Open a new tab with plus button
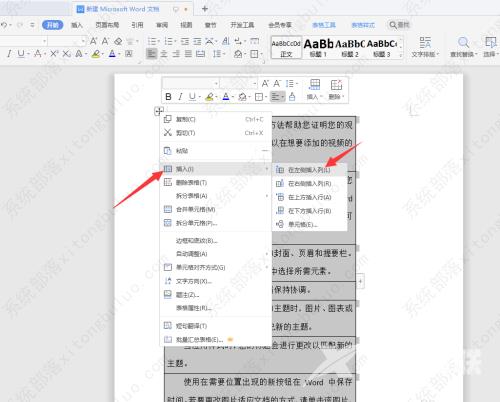Screen dimensions: 500x402 coord(205,9)
